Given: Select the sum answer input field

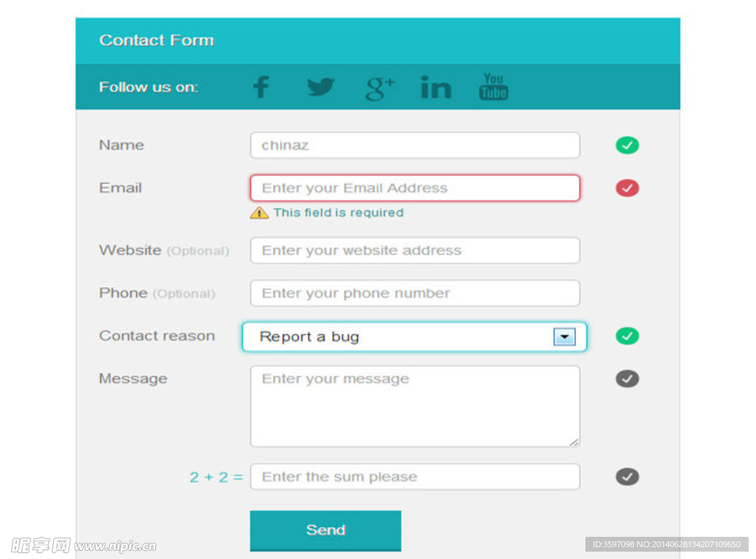Looking at the screenshot, I should pos(415,477).
